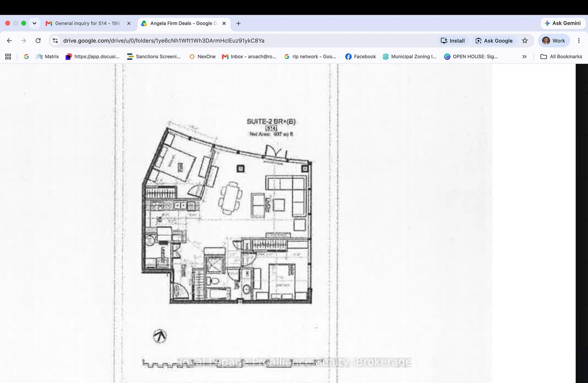The image size is (588, 383).
Task: Open Chrome three-dot menu
Action: point(579,41)
